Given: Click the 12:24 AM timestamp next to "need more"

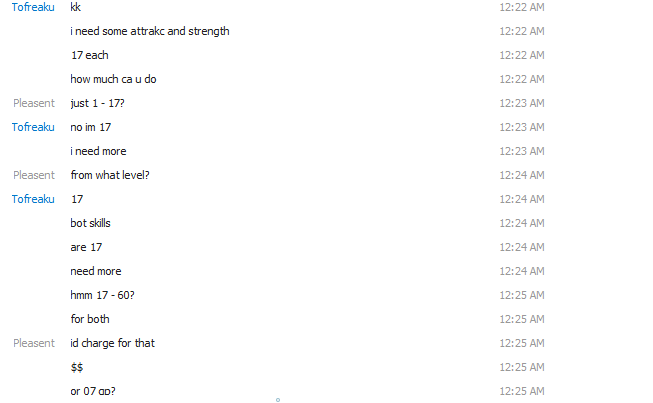Looking at the screenshot, I should (522, 271).
